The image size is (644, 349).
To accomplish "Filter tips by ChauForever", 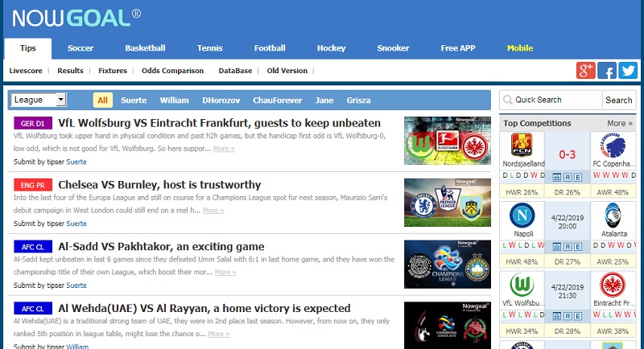I will pyautogui.click(x=278, y=100).
